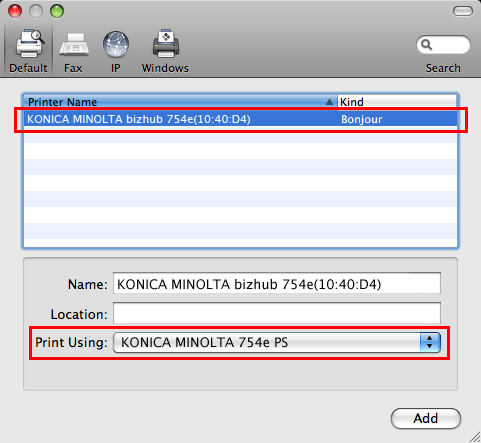Edit the Name text field

277,284
